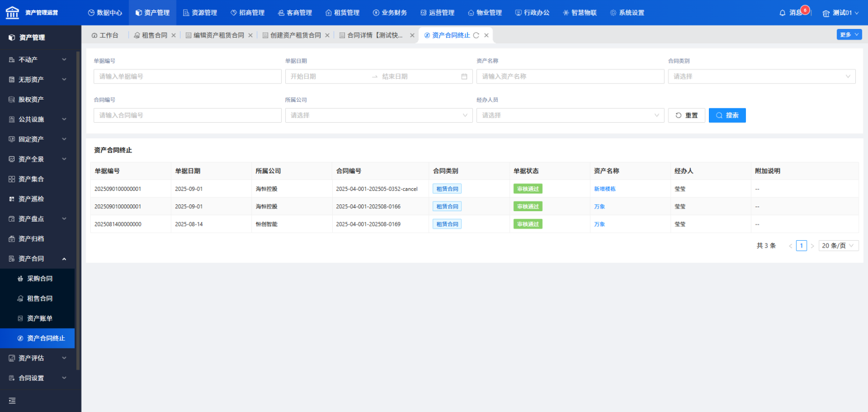Click contract number 2025-04-001-202505-0352-cancel cell

[377, 189]
